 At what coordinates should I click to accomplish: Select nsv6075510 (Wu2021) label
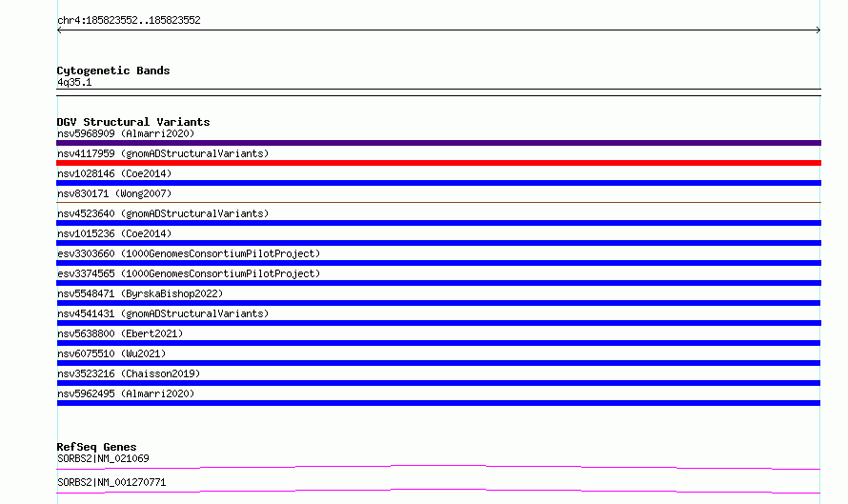(111, 353)
